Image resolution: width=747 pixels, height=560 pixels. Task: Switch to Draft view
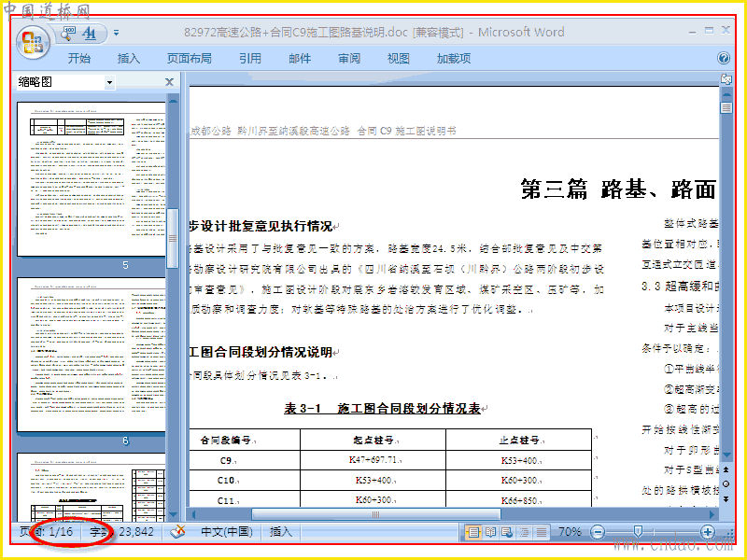click(x=542, y=532)
